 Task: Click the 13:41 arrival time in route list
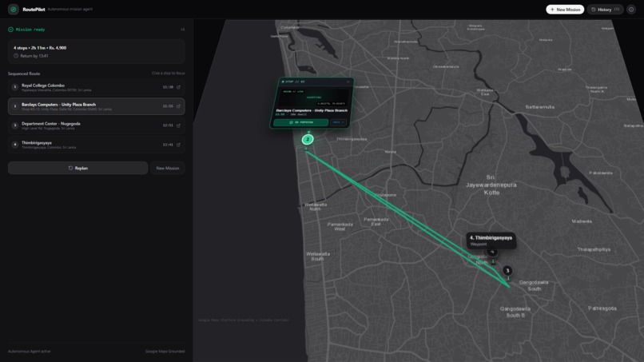168,145
